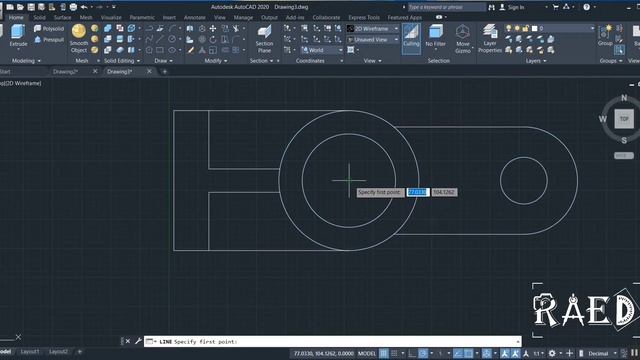This screenshot has width=640, height=360.
Task: Expand the Modeling panel
Action: [26, 61]
